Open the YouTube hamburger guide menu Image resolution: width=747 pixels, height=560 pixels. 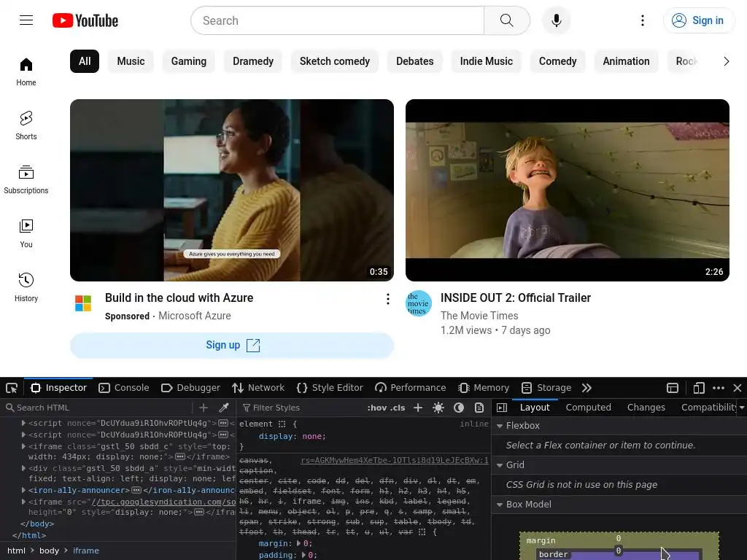(x=26, y=20)
